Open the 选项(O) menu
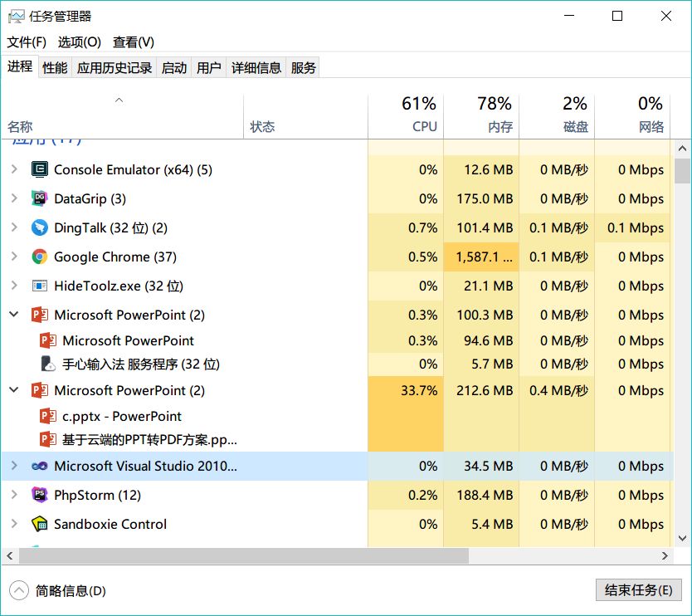Image resolution: width=692 pixels, height=616 pixels. click(80, 42)
